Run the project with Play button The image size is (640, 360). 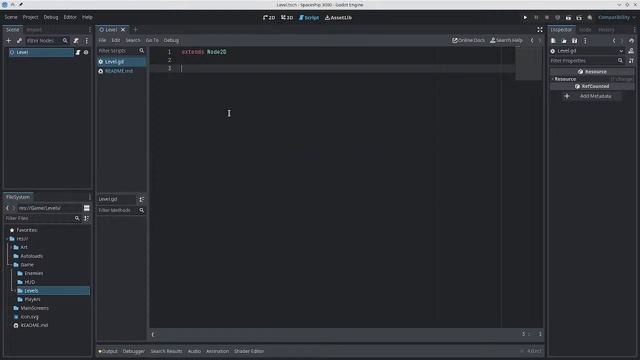[x=525, y=18]
